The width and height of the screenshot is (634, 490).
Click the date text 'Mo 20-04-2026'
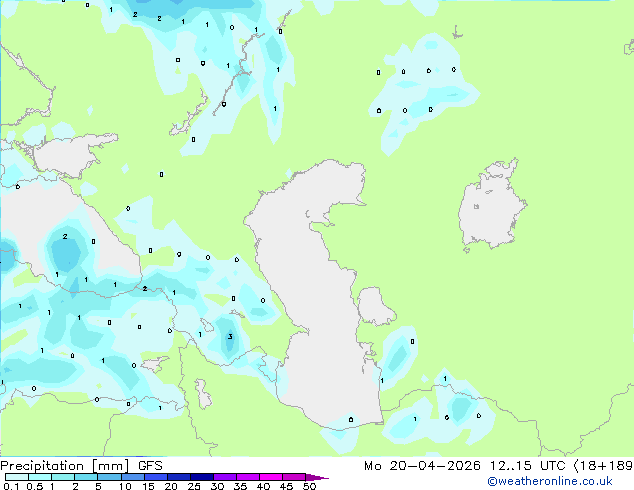point(422,466)
